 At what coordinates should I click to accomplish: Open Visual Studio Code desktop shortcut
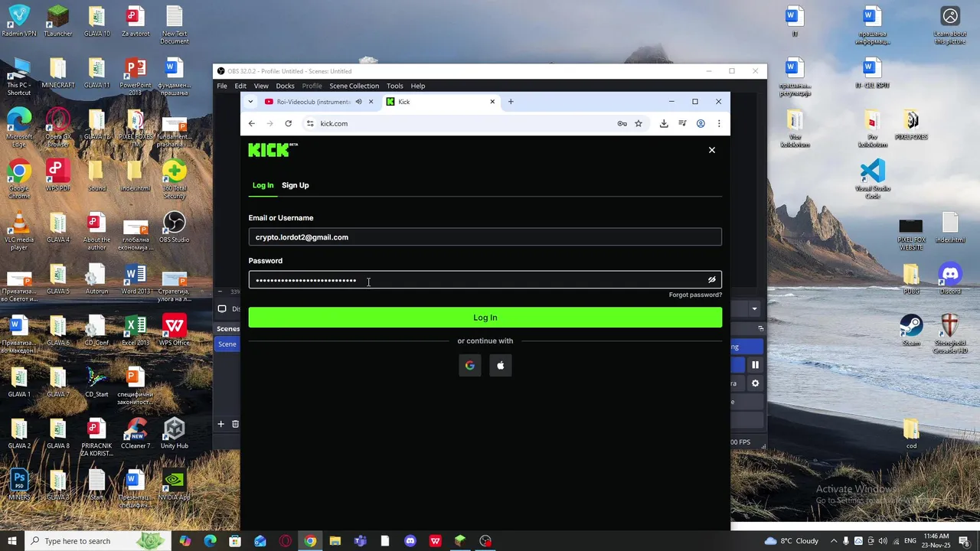[x=873, y=179]
